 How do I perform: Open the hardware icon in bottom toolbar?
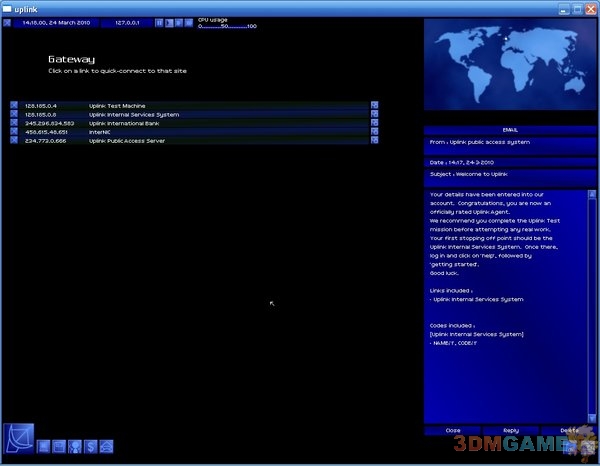[44, 446]
